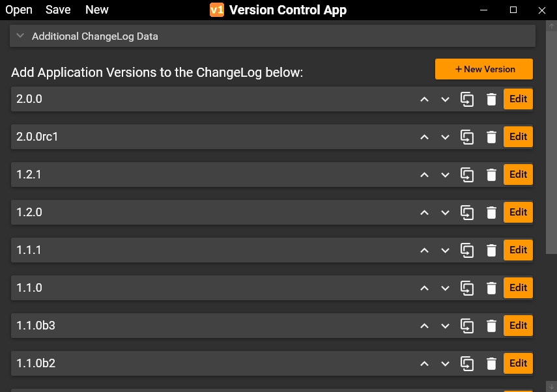Viewport: 557px width, 392px height.
Task: Select the New menu item
Action: tap(97, 10)
